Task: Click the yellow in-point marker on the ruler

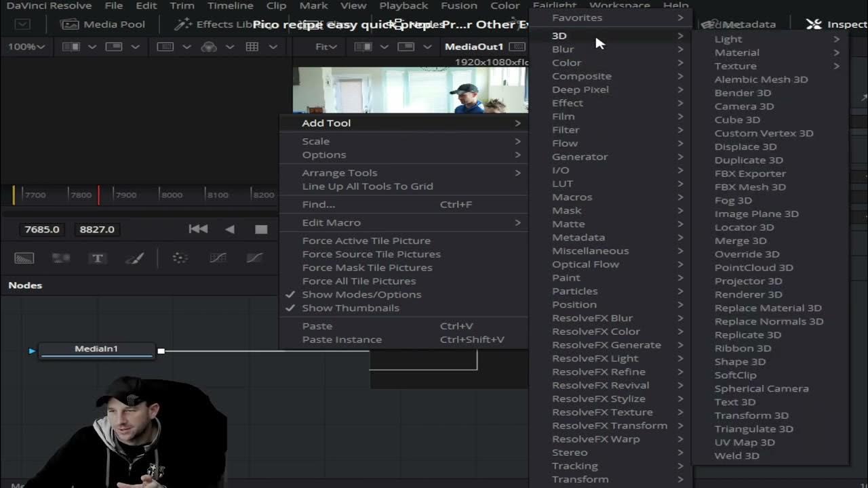Action: [x=14, y=195]
